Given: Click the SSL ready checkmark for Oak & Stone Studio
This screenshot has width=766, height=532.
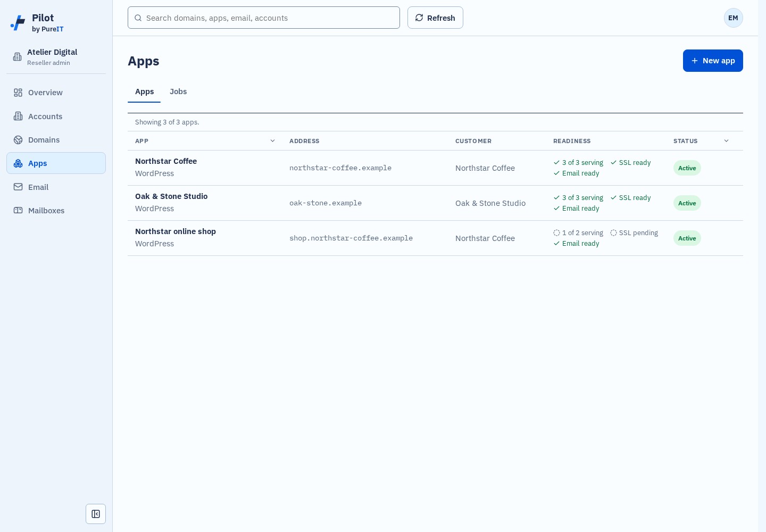Looking at the screenshot, I should coord(613,198).
